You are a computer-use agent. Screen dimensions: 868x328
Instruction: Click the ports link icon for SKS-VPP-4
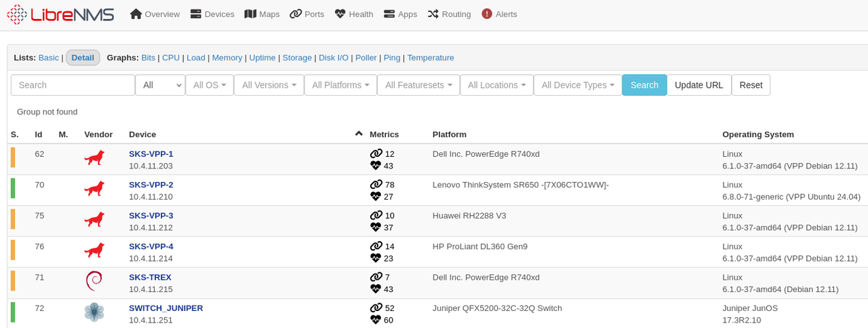(x=376, y=247)
